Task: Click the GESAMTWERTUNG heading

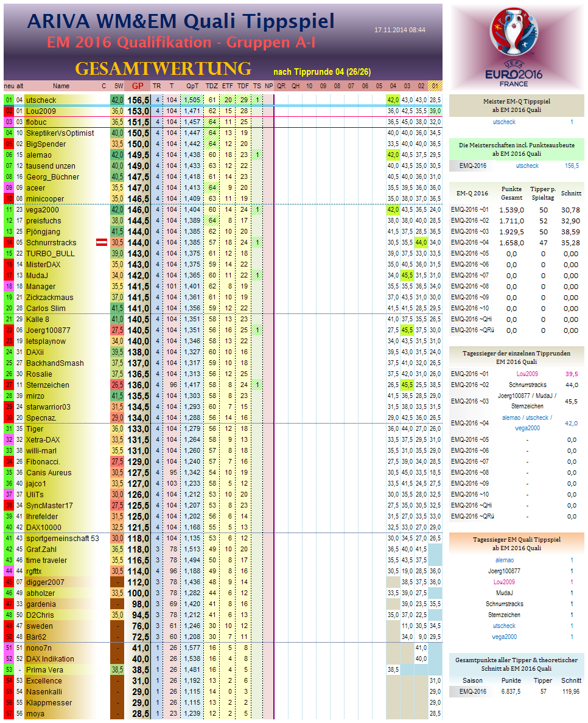Action: point(163,68)
